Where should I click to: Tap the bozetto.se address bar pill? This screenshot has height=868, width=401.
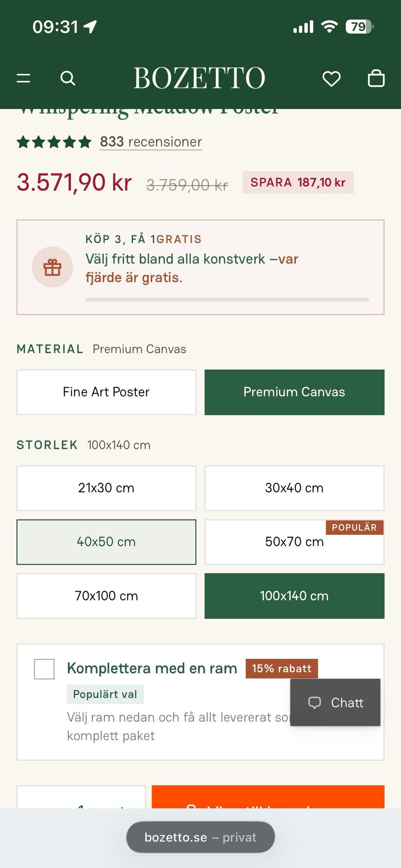(x=200, y=838)
